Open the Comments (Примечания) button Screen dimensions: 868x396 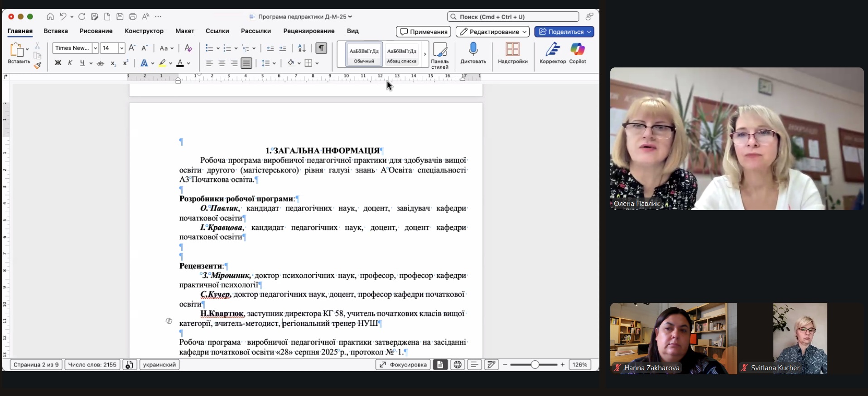point(423,32)
